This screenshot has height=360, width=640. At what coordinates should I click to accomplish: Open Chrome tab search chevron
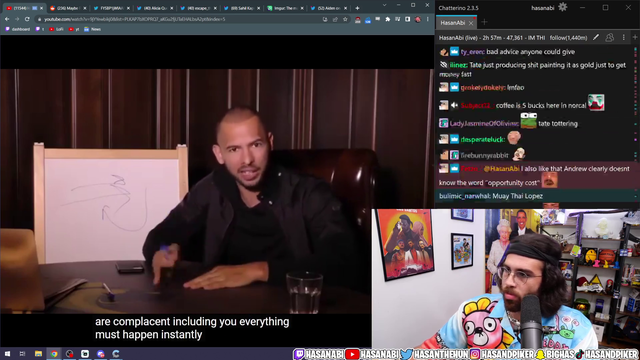coord(384,5)
